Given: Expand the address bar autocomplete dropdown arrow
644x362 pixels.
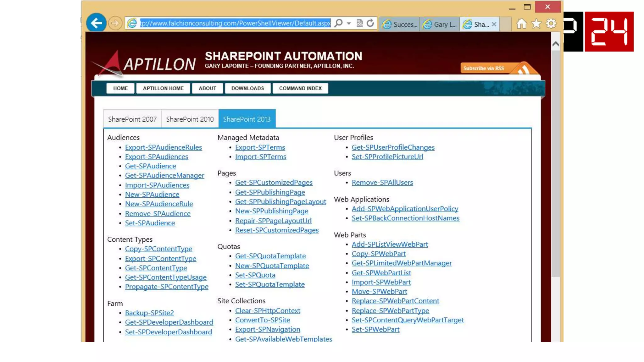Looking at the screenshot, I should [x=349, y=23].
